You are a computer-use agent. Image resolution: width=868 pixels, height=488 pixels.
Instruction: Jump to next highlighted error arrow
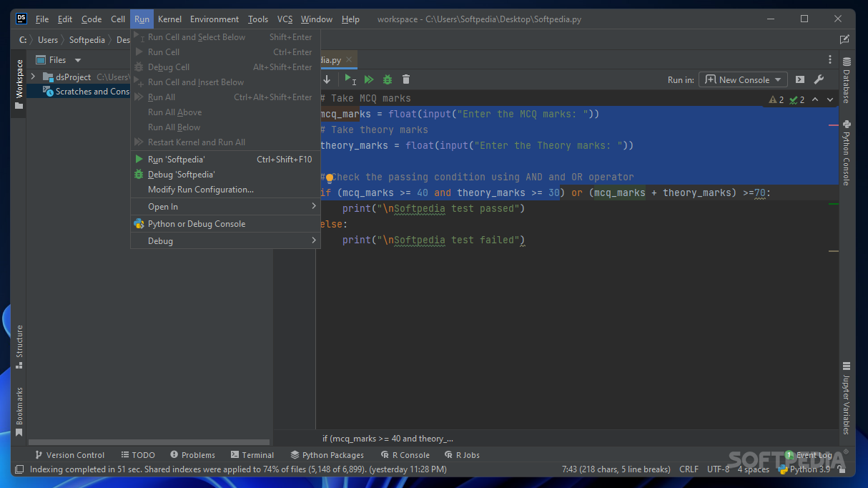coord(830,99)
